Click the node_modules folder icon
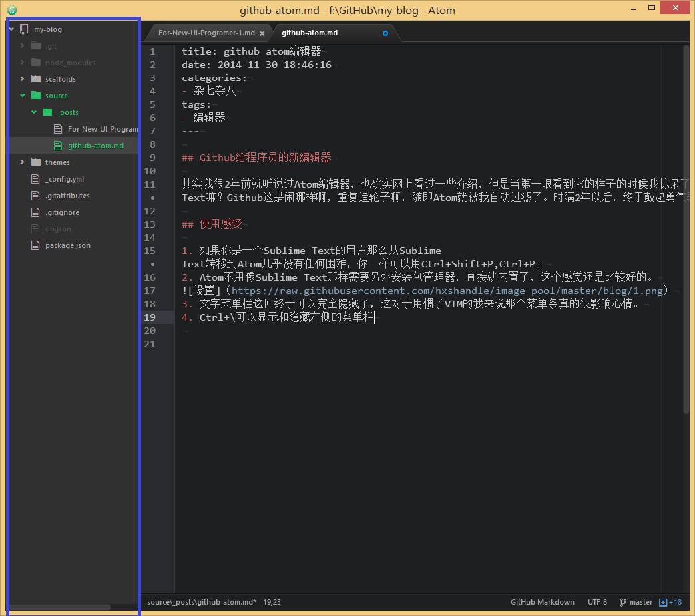Screen dimensions: 695x616 (x=36, y=63)
